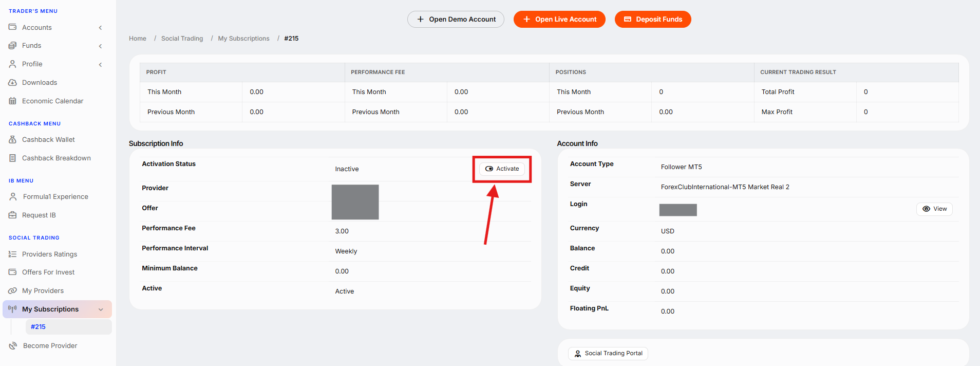Expand the Funds menu chevron

click(x=101, y=46)
